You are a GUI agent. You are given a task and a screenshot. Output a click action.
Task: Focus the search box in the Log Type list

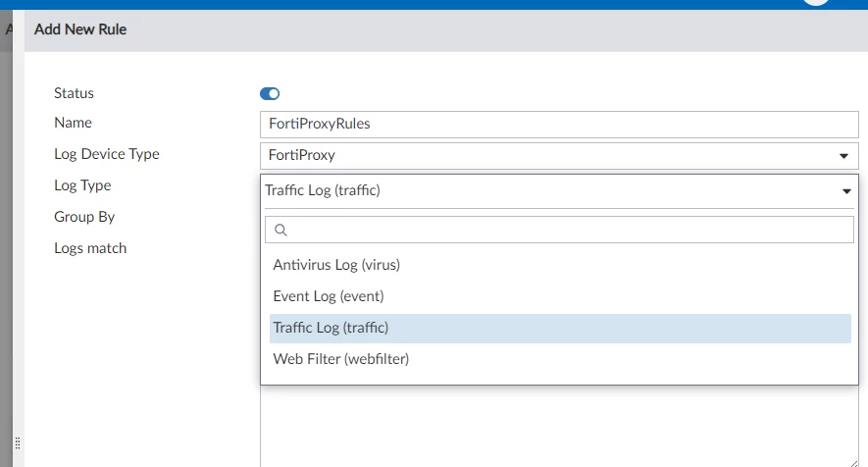[x=559, y=230]
